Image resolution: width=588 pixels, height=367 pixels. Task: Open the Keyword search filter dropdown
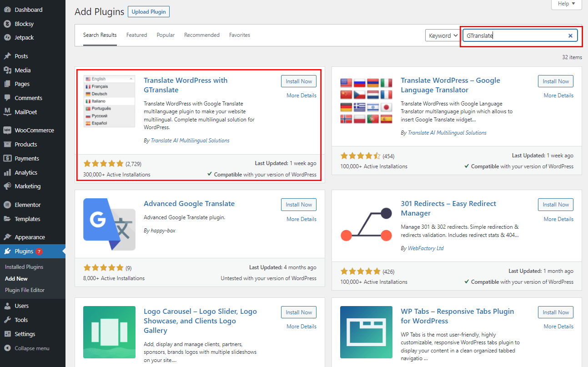point(442,35)
